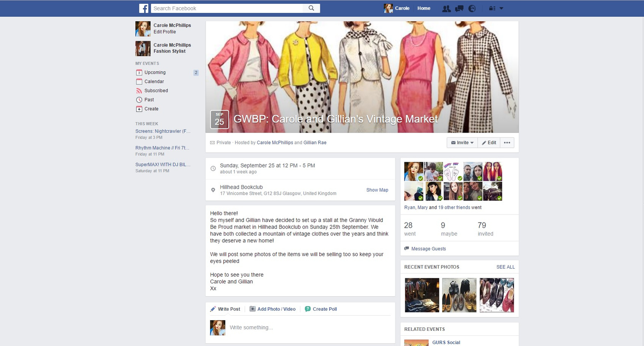
Task: Click Message Guests link
Action: [x=428, y=249]
